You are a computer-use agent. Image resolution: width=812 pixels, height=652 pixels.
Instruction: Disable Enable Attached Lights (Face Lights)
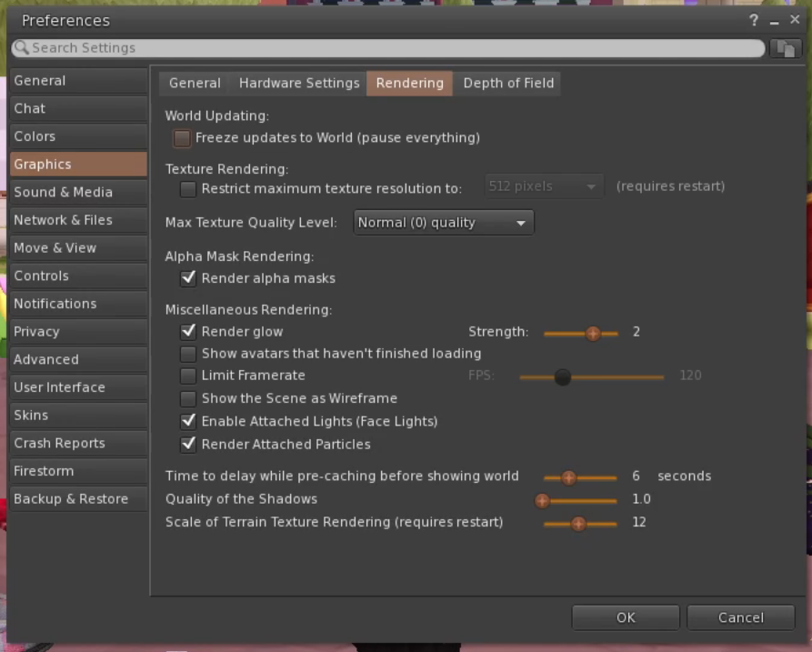point(188,421)
